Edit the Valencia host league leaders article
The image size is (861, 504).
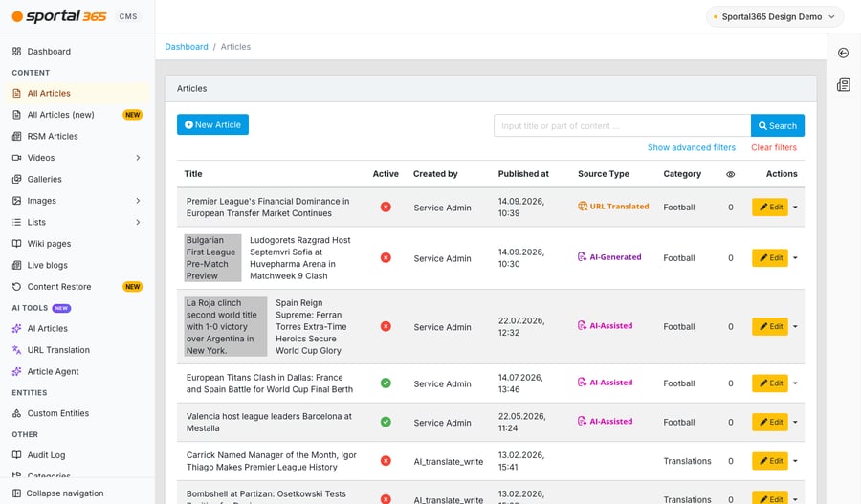point(770,422)
